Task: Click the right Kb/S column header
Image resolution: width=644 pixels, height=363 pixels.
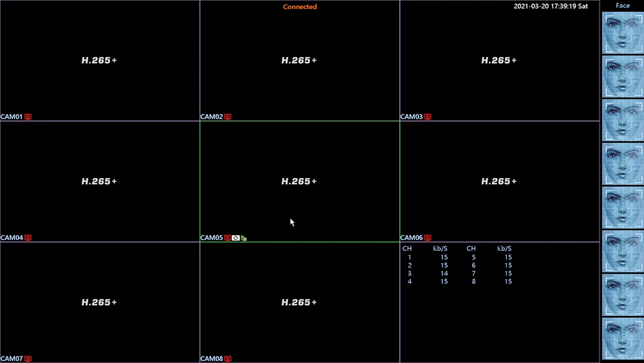Action: [x=504, y=249]
